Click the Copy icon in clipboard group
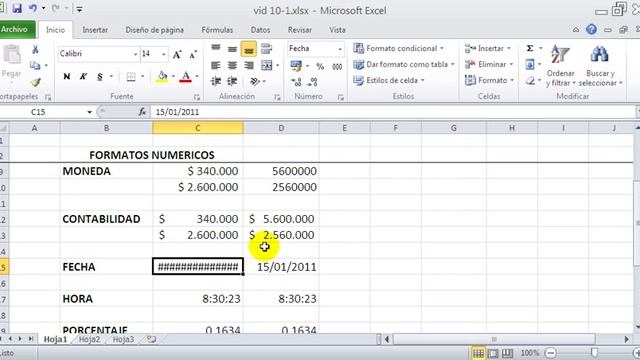This screenshot has width=640, height=360. 36,65
